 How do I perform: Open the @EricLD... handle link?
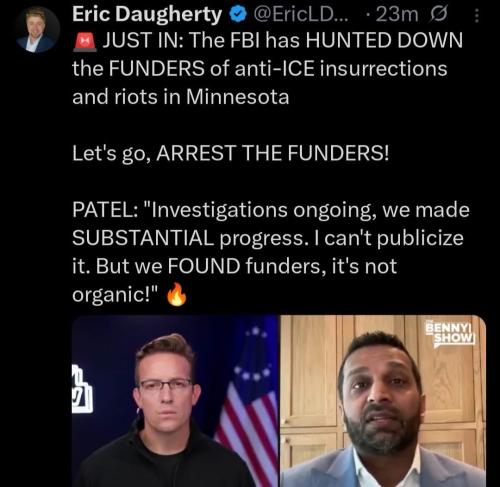[x=301, y=15]
